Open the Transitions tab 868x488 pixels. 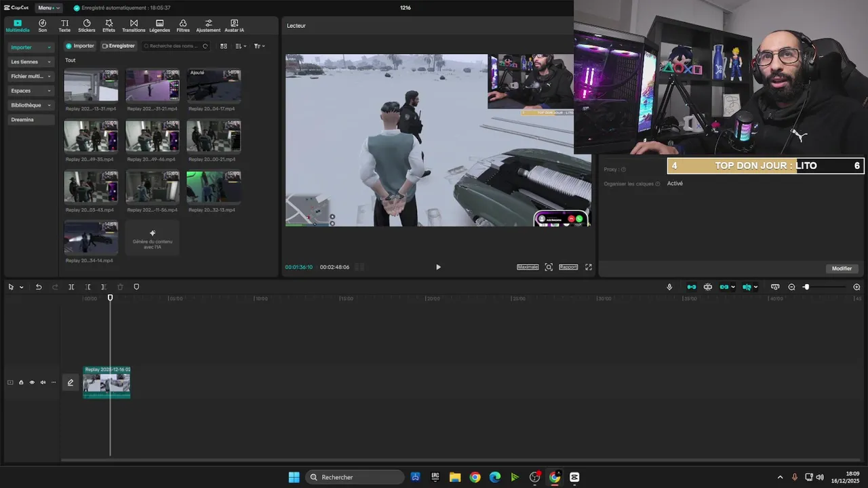134,26
